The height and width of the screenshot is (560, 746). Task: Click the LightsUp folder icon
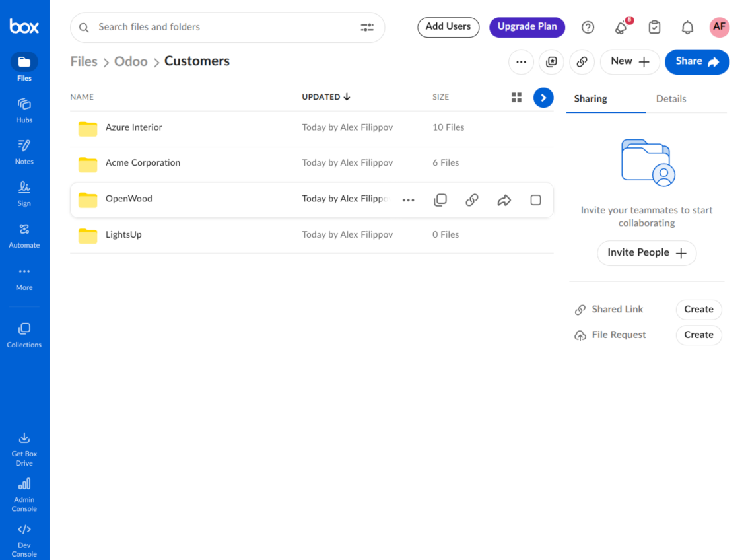pos(88,236)
